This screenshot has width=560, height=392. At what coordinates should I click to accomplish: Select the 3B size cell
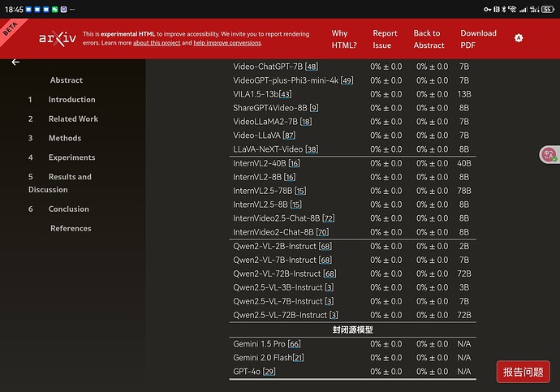(464, 287)
